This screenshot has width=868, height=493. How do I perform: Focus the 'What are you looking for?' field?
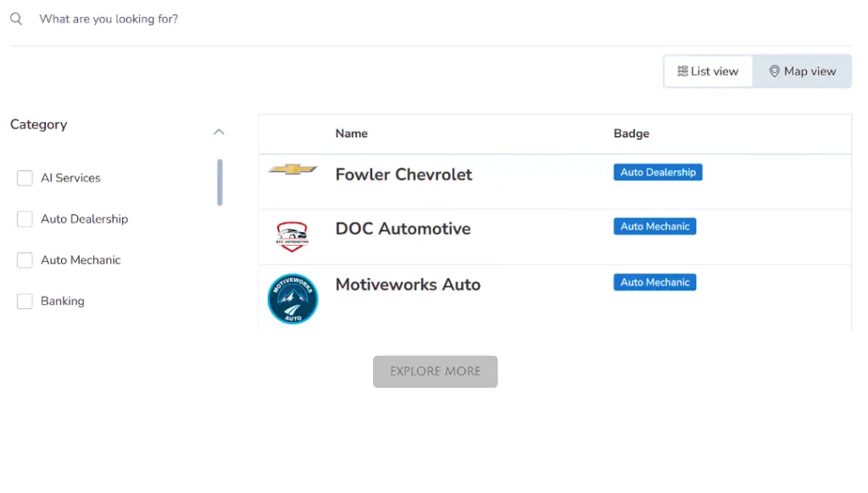click(x=431, y=19)
